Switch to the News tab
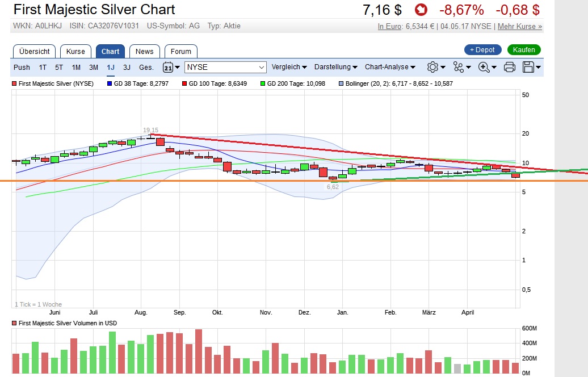This screenshot has width=588, height=377. (144, 51)
